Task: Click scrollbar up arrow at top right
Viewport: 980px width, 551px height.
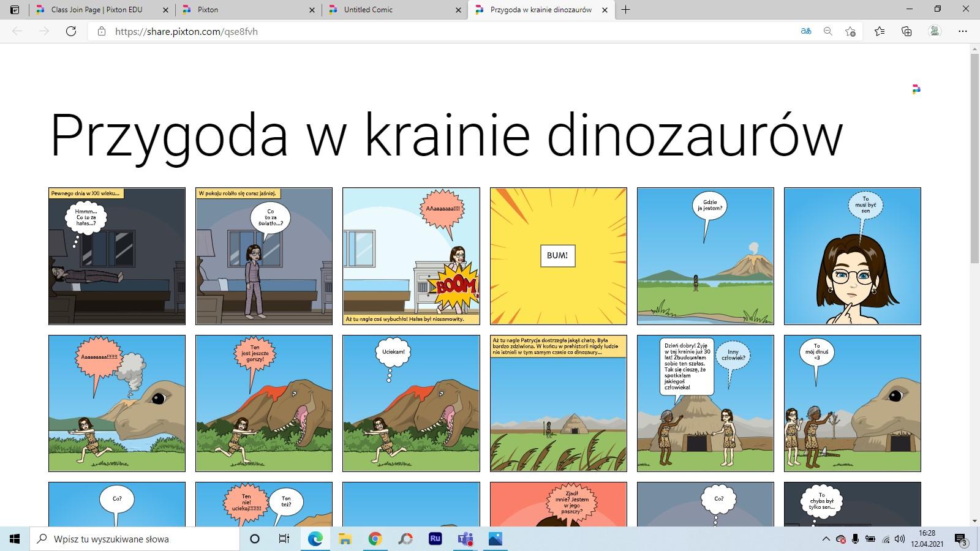Action: point(974,48)
